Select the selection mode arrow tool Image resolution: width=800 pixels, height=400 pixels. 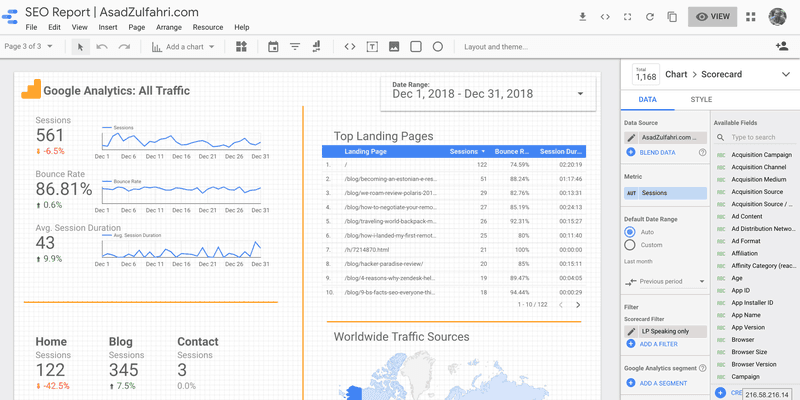(81, 47)
